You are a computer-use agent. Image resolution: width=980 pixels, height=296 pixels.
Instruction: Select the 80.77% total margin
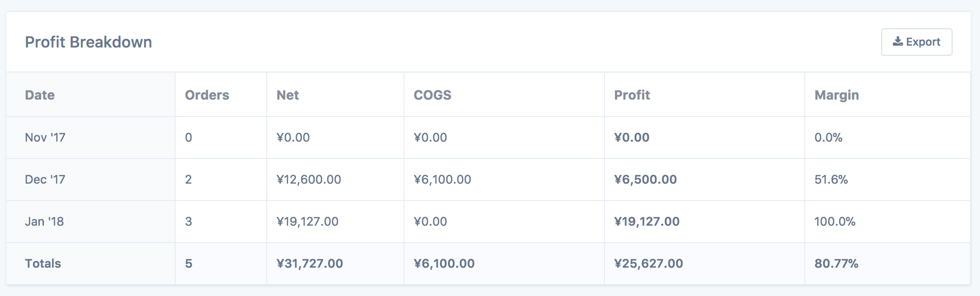point(836,264)
